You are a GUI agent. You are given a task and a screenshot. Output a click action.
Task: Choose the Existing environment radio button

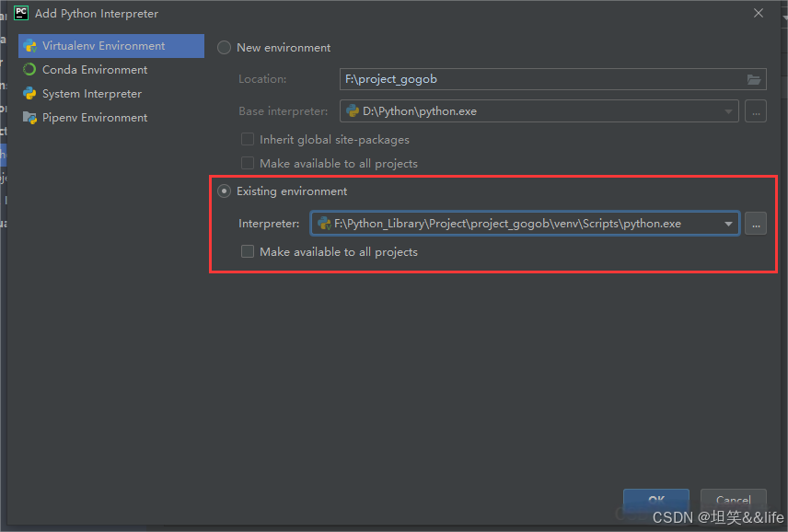[x=224, y=191]
